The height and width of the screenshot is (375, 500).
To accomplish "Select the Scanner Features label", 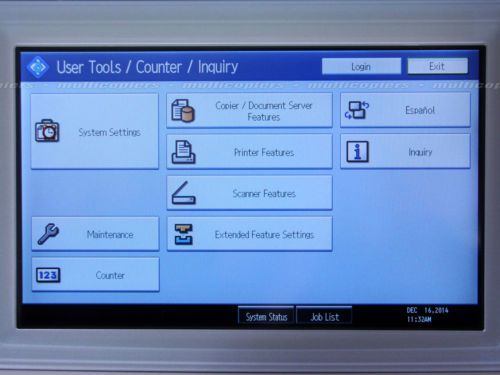I will pos(264,194).
